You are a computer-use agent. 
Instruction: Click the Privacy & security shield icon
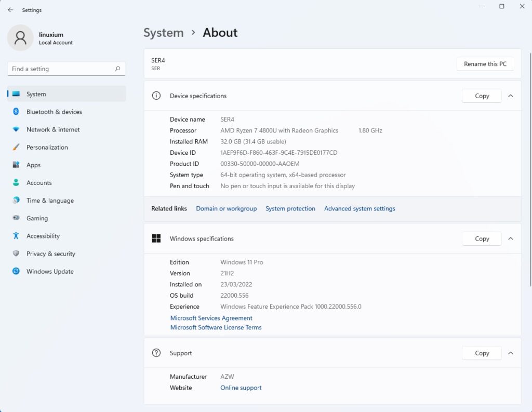[16, 254]
